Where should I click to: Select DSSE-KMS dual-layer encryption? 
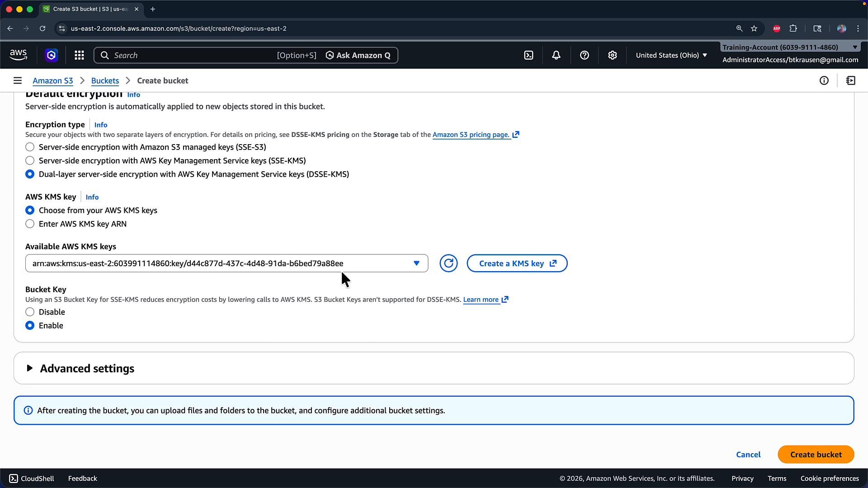point(30,174)
